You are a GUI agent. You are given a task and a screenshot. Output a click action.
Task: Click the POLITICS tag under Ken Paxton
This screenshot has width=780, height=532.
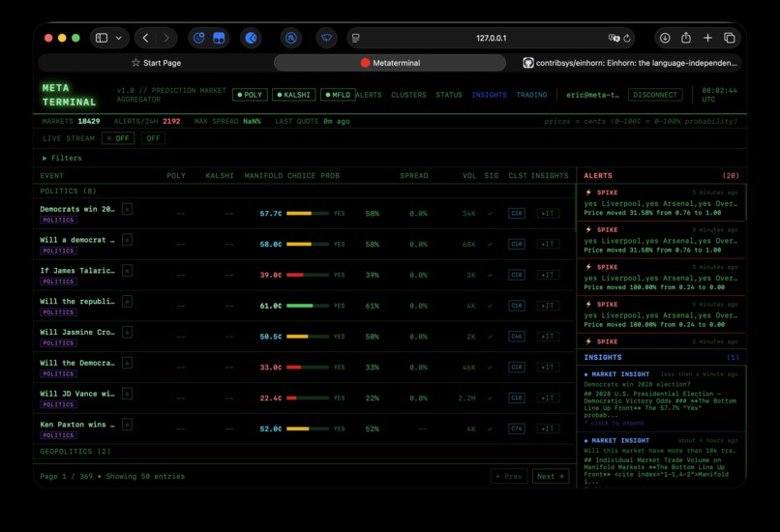click(x=58, y=435)
